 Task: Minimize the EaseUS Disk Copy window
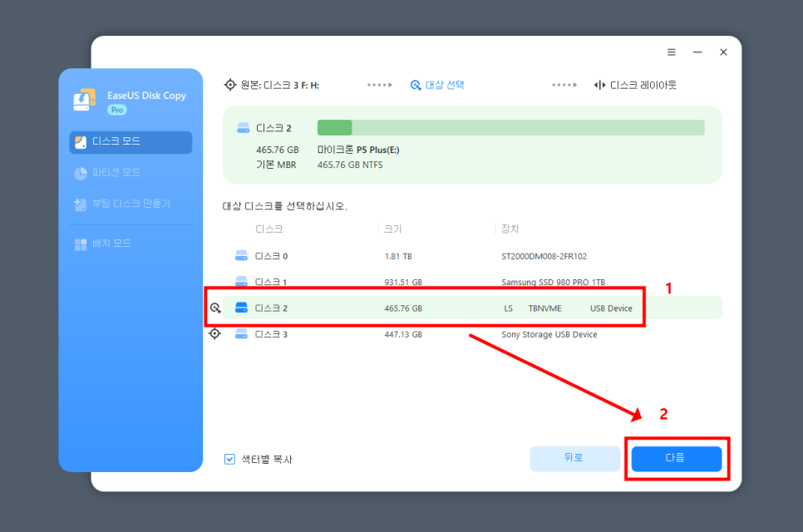(697, 52)
